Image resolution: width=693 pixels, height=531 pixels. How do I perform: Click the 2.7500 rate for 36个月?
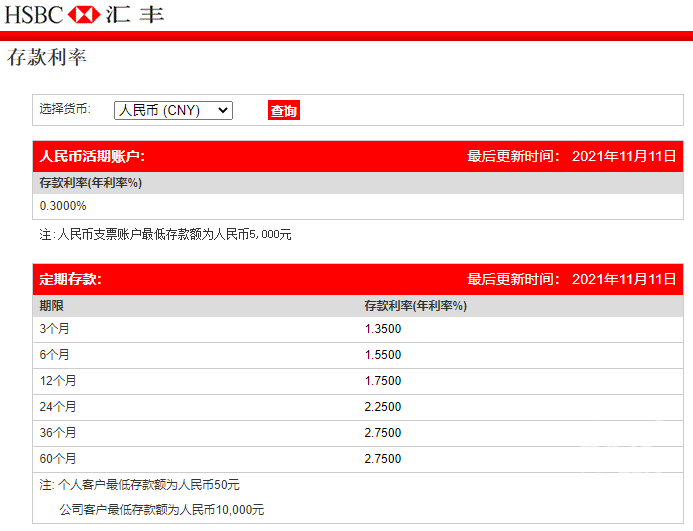[x=383, y=433]
